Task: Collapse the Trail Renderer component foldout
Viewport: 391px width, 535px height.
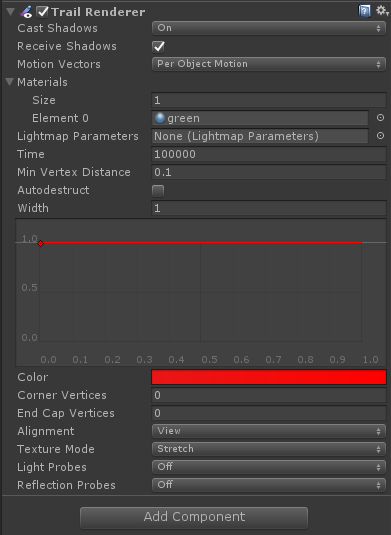Action: [x=10, y=12]
